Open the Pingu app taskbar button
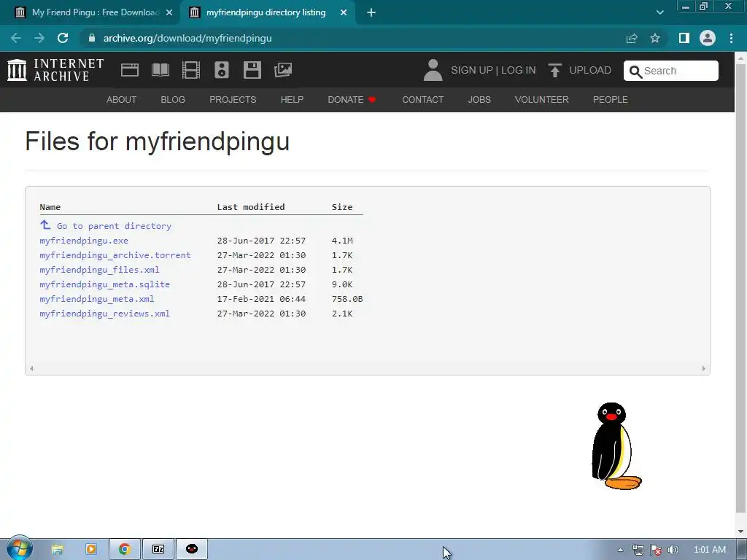The height and width of the screenshot is (560, 747). coord(192,549)
